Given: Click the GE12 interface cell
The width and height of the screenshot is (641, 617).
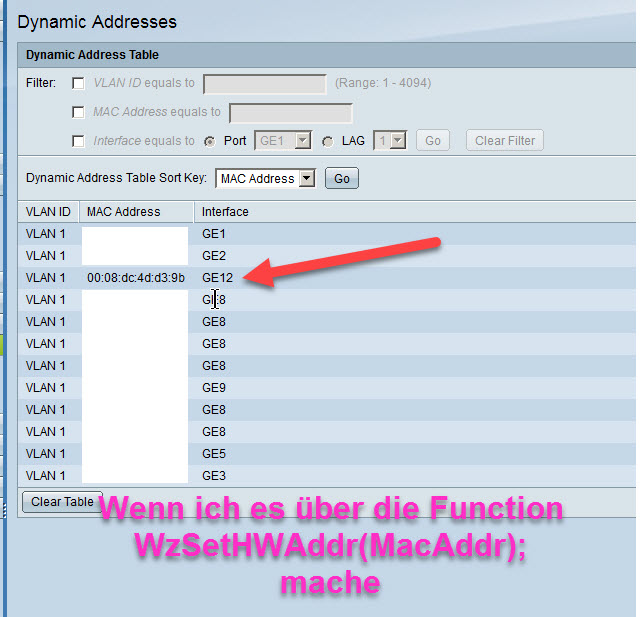Looking at the screenshot, I should point(217,278).
